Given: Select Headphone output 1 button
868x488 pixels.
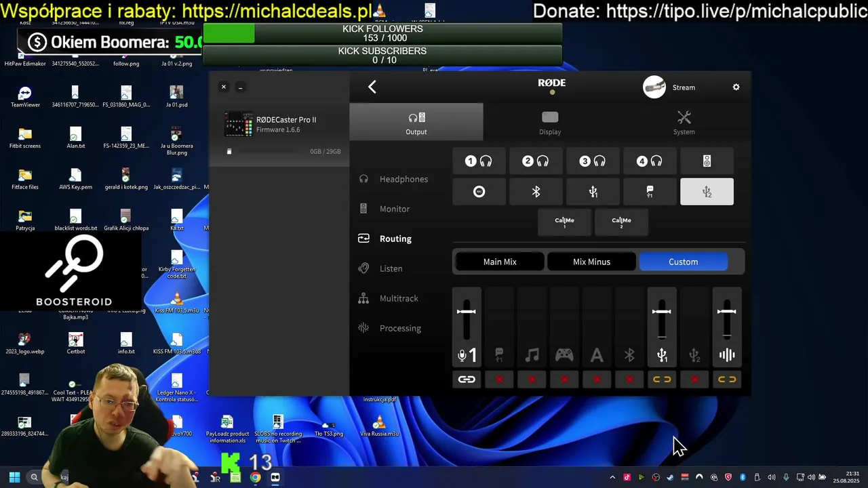Looking at the screenshot, I should coord(479,161).
